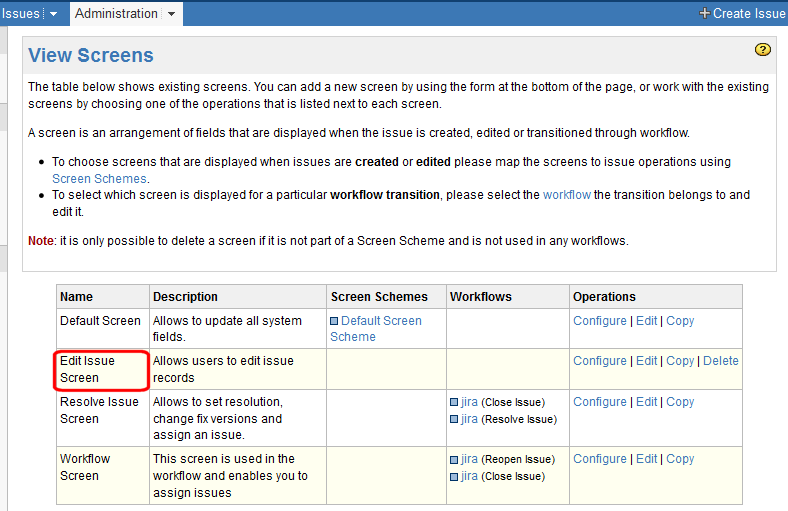Image resolution: width=788 pixels, height=511 pixels.
Task: Delete the Edit Issue Screen
Action: click(720, 361)
